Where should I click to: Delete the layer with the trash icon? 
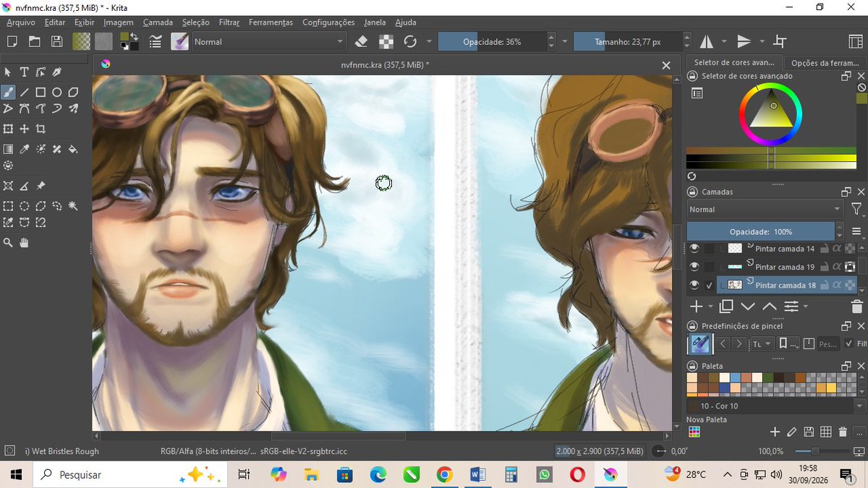[x=856, y=307]
